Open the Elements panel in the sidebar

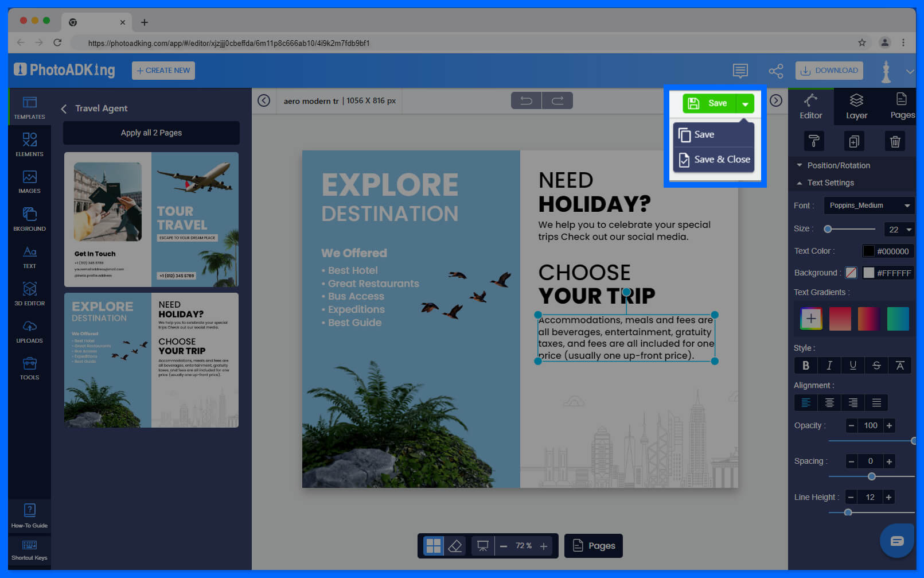[29, 143]
